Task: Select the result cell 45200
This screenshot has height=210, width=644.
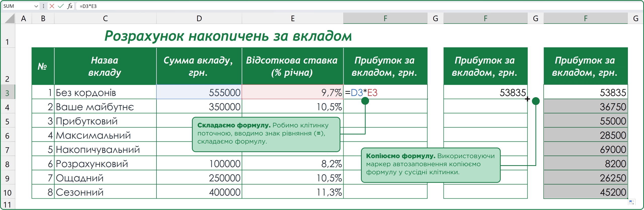Action: point(586,192)
